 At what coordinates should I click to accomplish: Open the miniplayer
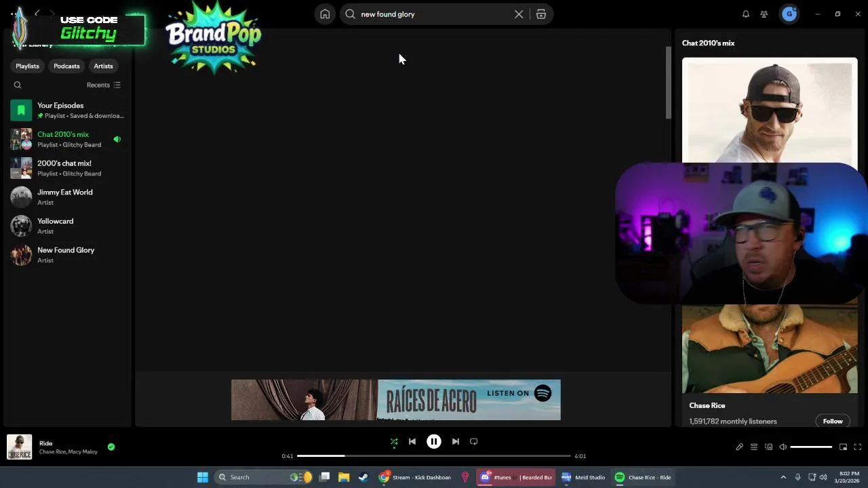click(843, 447)
